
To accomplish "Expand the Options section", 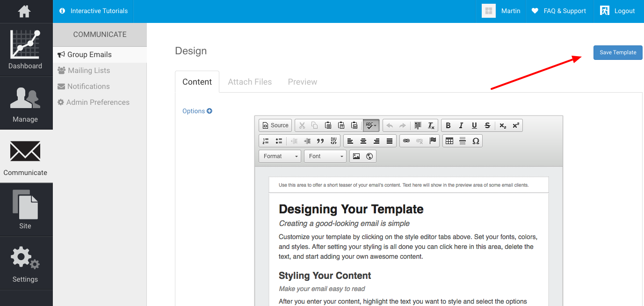I will coord(197,111).
